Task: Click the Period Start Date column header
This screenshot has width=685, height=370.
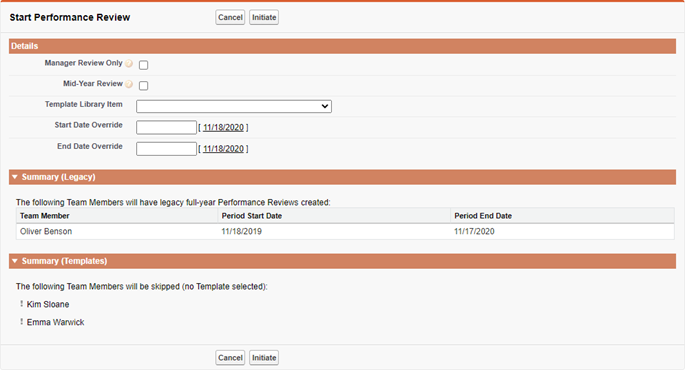Action: (334, 216)
